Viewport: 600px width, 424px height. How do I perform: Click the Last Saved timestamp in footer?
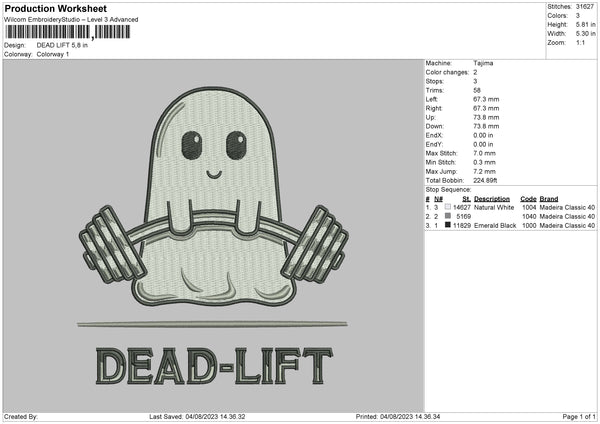197,416
